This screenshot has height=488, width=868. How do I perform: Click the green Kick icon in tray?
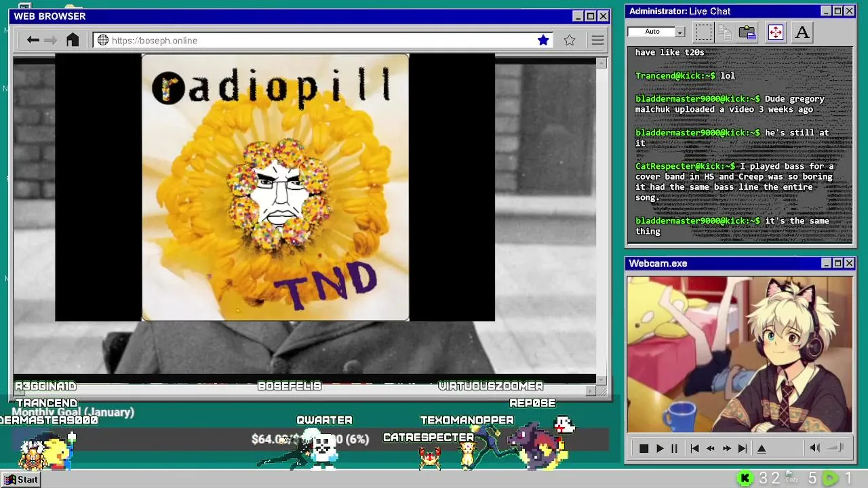pos(745,479)
